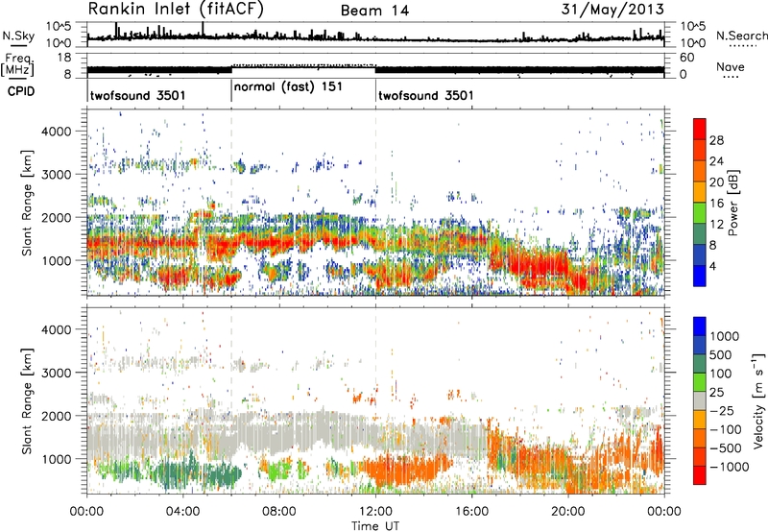Click the '16:00' time axis label

471,512
